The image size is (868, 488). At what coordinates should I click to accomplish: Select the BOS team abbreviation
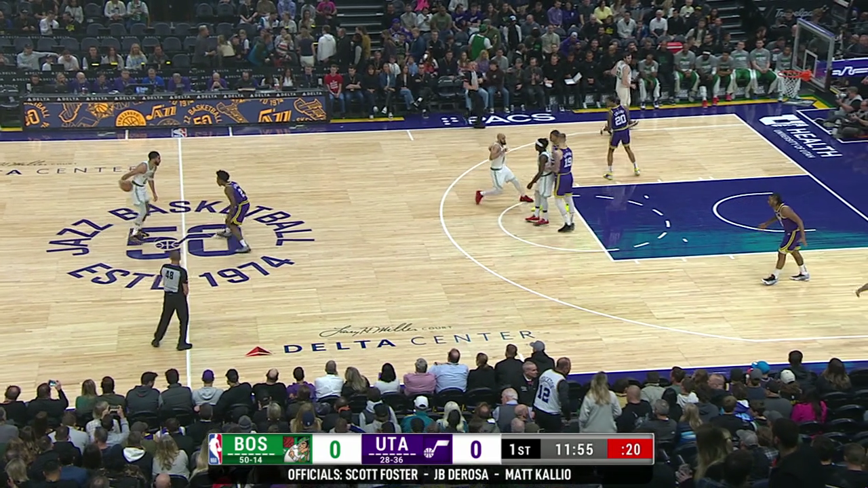pyautogui.click(x=250, y=445)
